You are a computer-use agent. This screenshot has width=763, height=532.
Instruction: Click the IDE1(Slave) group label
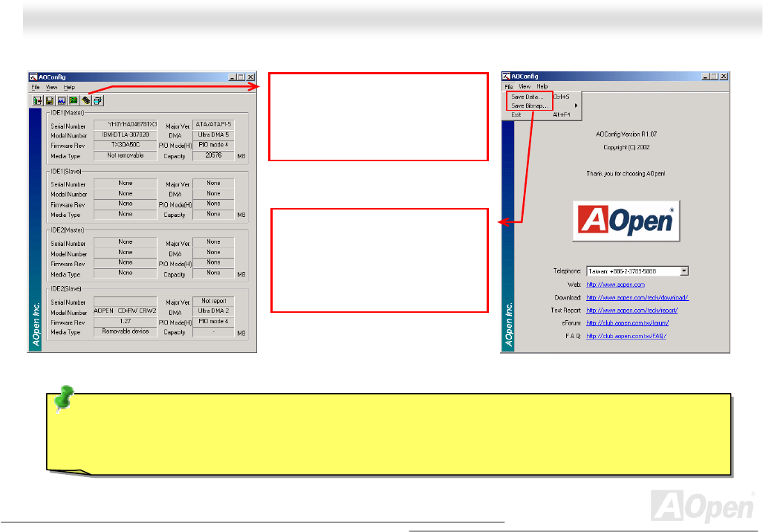click(x=66, y=172)
